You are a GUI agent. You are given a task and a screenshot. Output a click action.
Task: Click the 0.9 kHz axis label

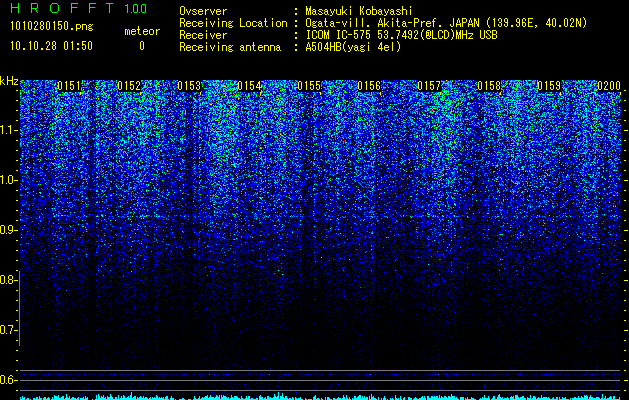click(8, 230)
